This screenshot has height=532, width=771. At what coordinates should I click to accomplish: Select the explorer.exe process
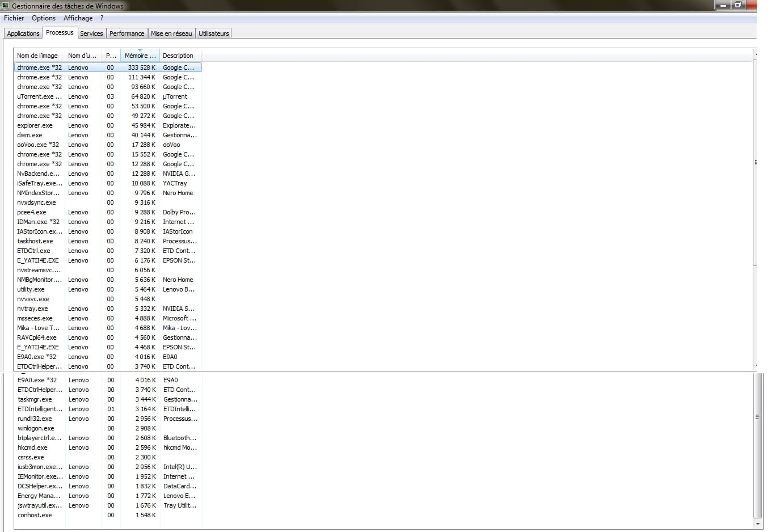point(108,125)
